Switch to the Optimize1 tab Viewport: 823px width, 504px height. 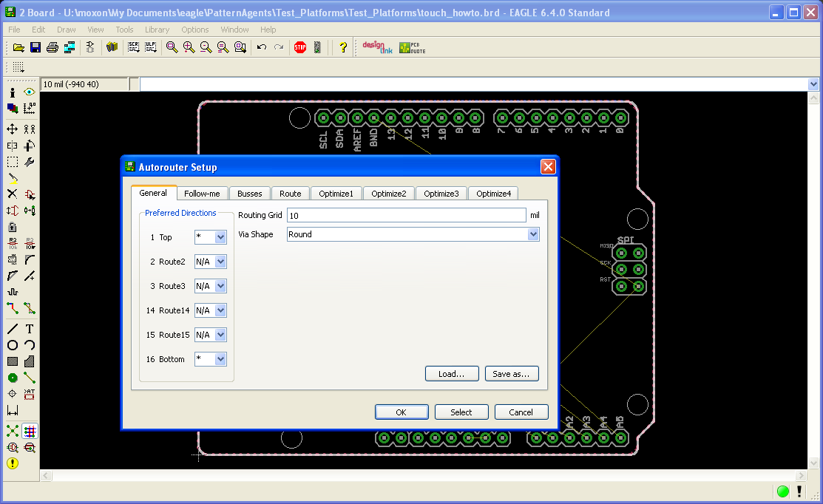336,194
